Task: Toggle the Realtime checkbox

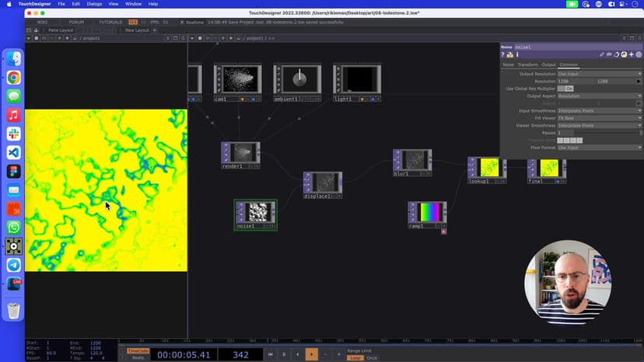Action: 183,23
